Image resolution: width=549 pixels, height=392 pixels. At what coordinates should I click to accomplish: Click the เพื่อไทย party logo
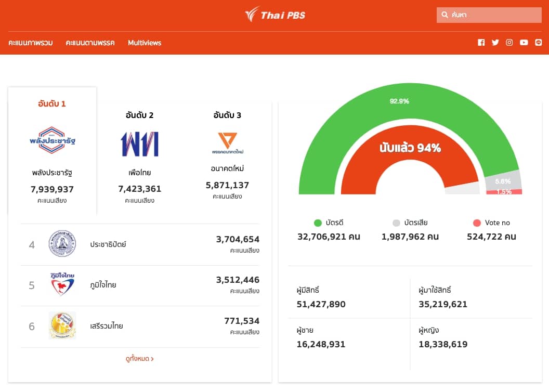tap(140, 144)
